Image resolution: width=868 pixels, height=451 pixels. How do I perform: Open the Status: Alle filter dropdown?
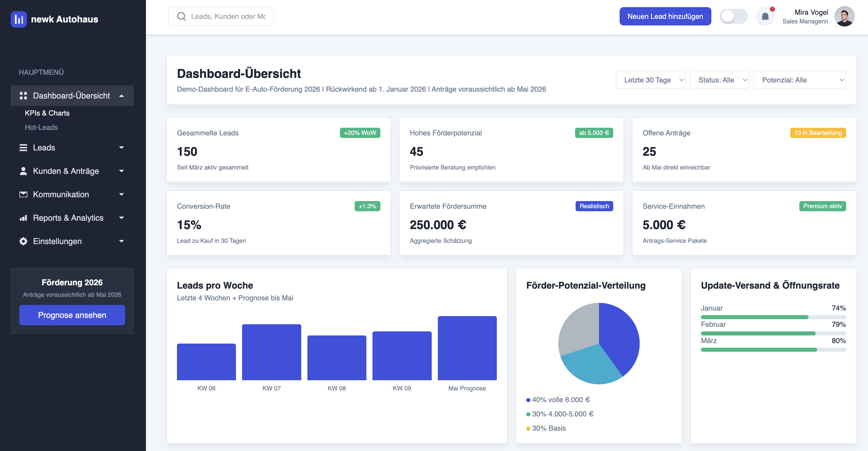720,80
